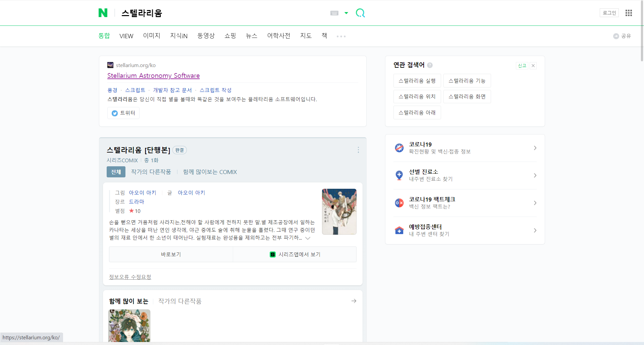Click 정보오류 수정요청 link
The image size is (644, 345).
point(130,277)
